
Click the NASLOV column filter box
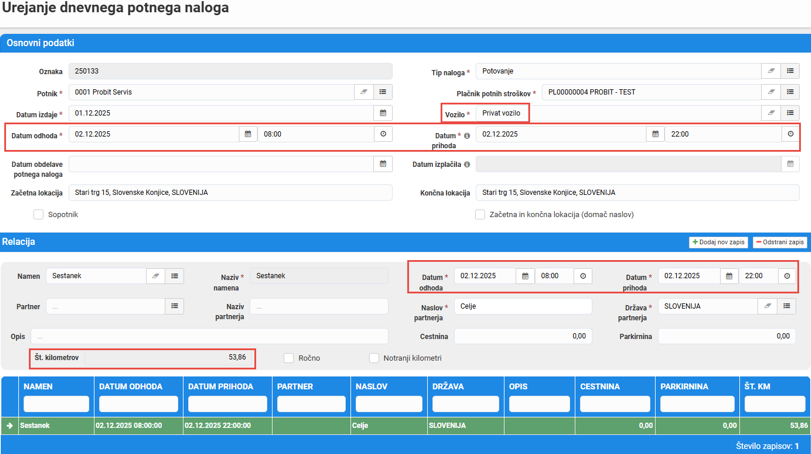point(389,404)
